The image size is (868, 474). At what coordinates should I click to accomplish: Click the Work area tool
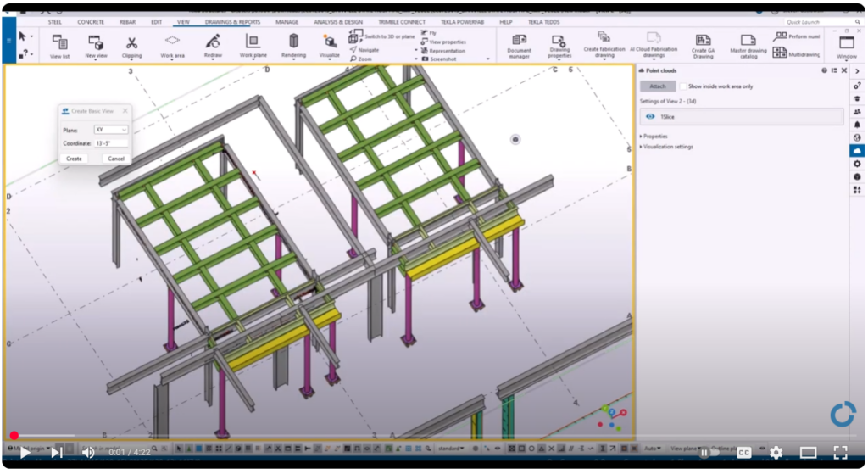click(172, 47)
